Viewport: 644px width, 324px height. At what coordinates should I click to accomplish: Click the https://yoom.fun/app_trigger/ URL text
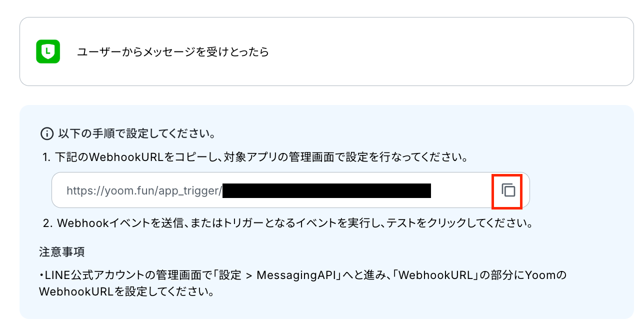click(144, 190)
